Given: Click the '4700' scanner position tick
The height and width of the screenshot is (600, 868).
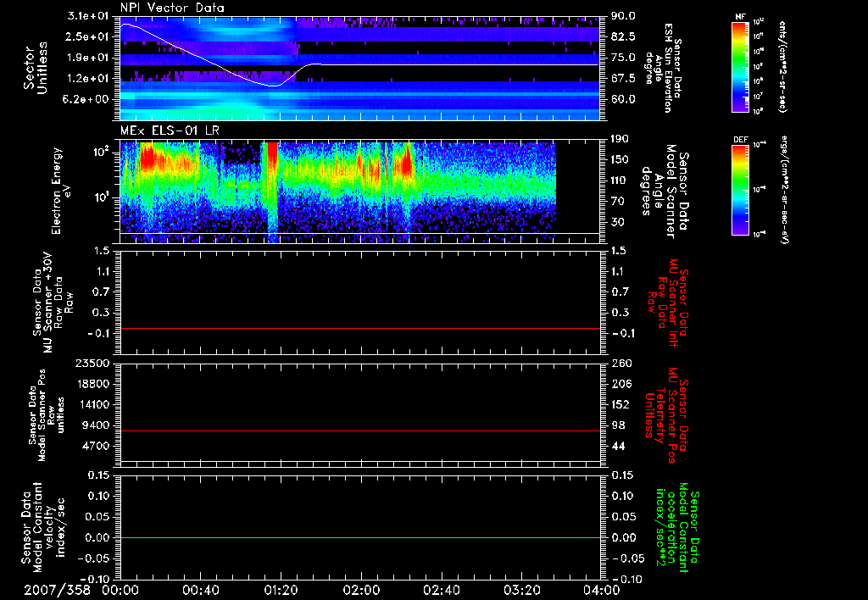Looking at the screenshot, I should coord(96,446).
